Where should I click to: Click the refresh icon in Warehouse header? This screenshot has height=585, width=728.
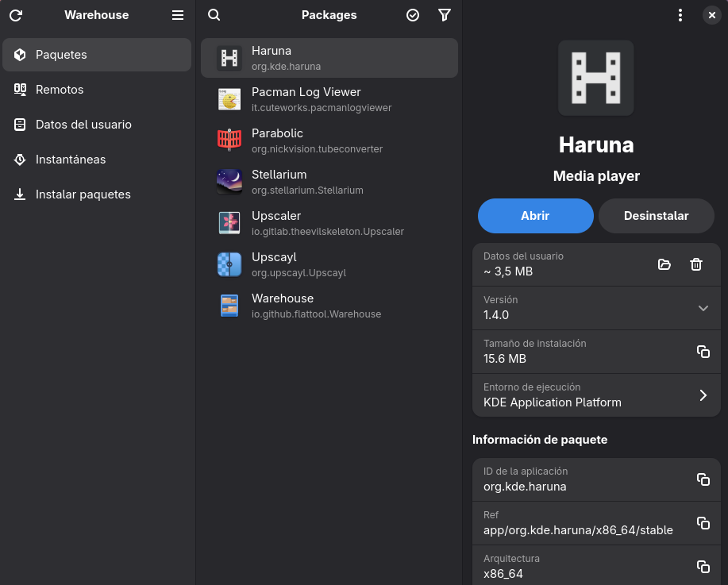pos(16,15)
